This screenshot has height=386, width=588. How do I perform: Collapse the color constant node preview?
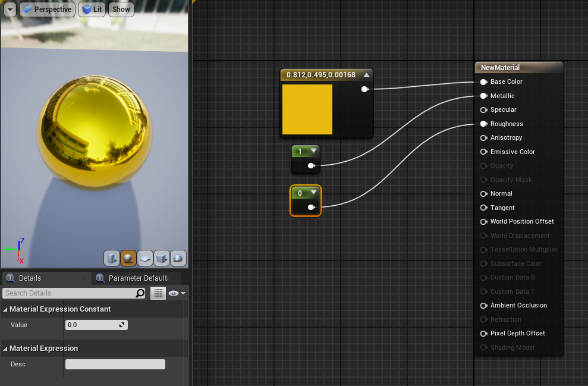(366, 75)
